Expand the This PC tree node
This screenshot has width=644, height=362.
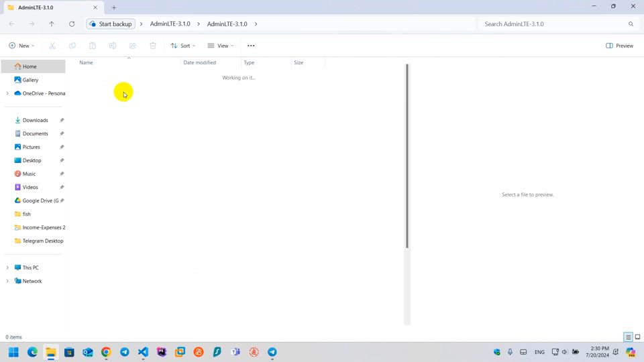pos(7,267)
